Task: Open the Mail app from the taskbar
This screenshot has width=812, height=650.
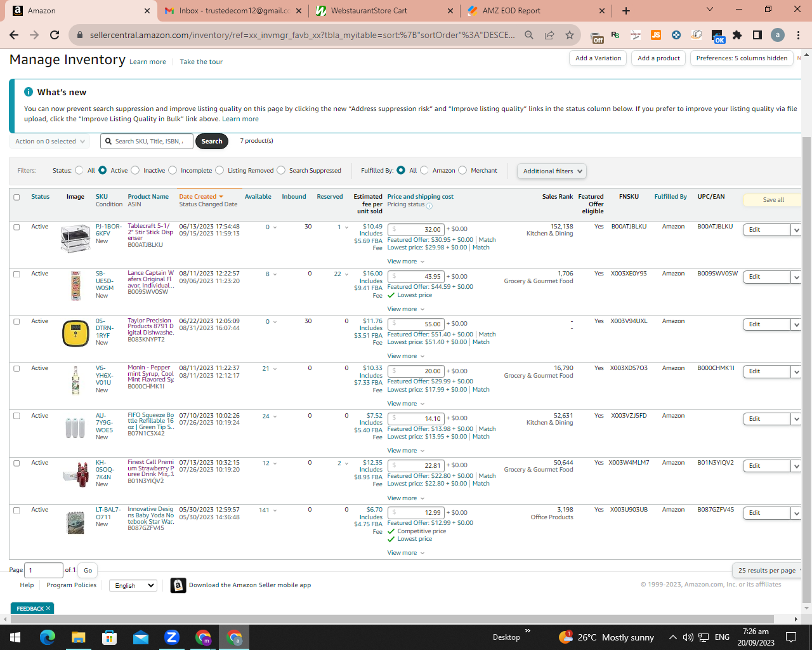Action: [141, 637]
